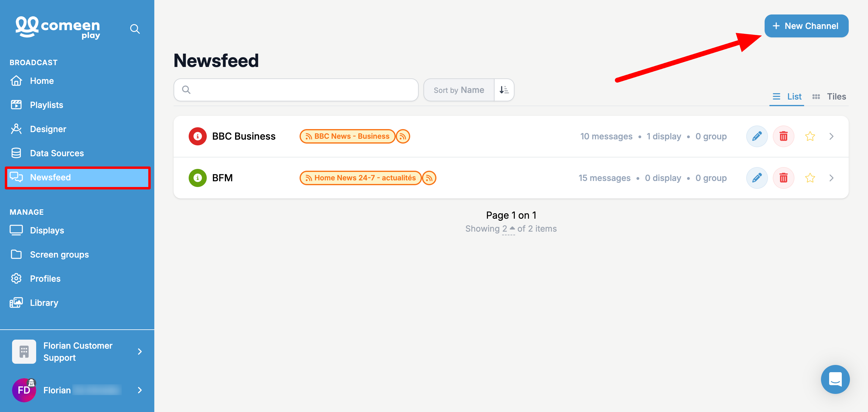
Task: Open sidebar search magnifier icon
Action: click(x=135, y=29)
